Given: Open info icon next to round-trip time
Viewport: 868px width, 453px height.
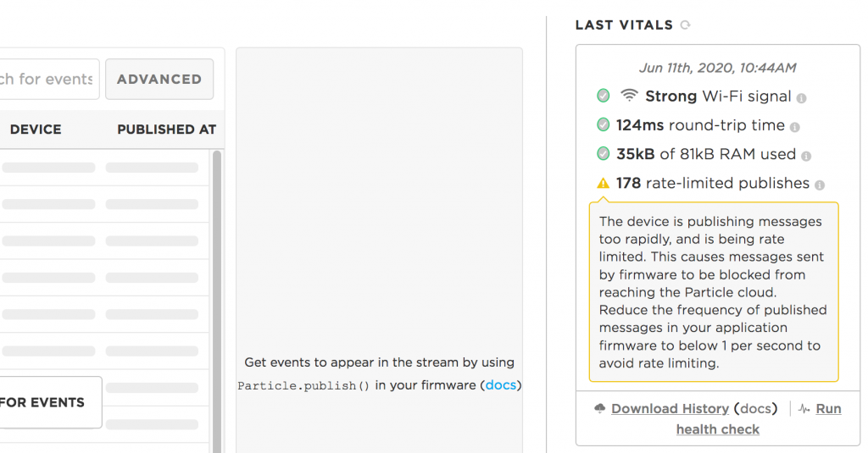Looking at the screenshot, I should coord(795,127).
